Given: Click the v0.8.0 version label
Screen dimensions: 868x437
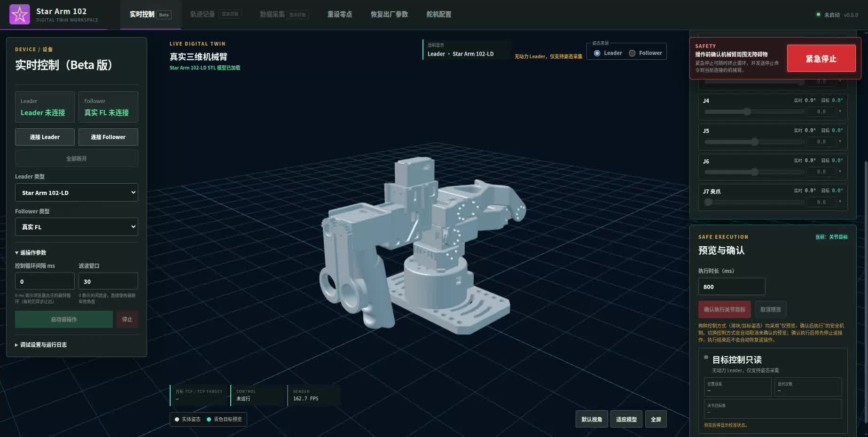Looking at the screenshot, I should (x=851, y=15).
